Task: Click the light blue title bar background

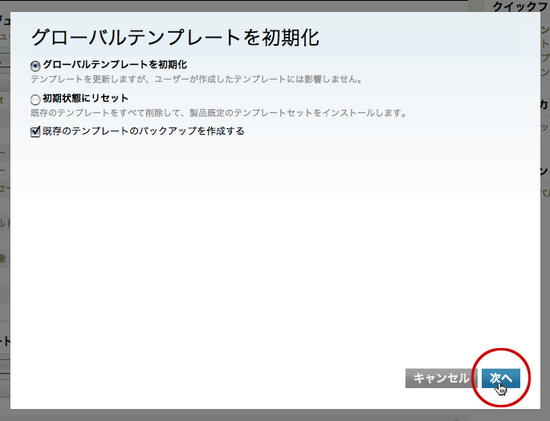Action: tap(421, 38)
